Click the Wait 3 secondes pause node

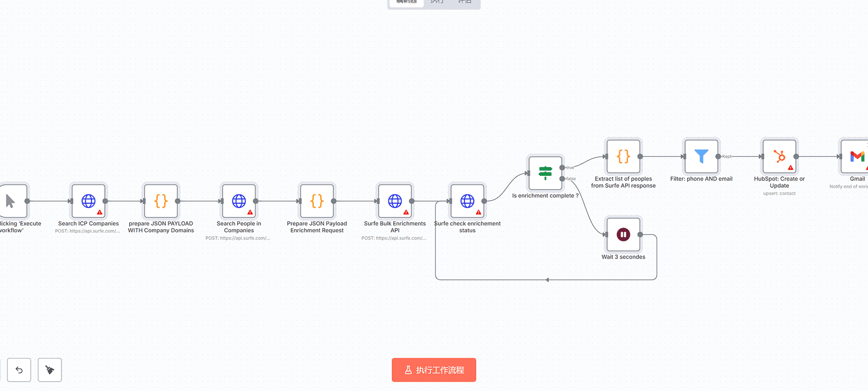pos(623,235)
